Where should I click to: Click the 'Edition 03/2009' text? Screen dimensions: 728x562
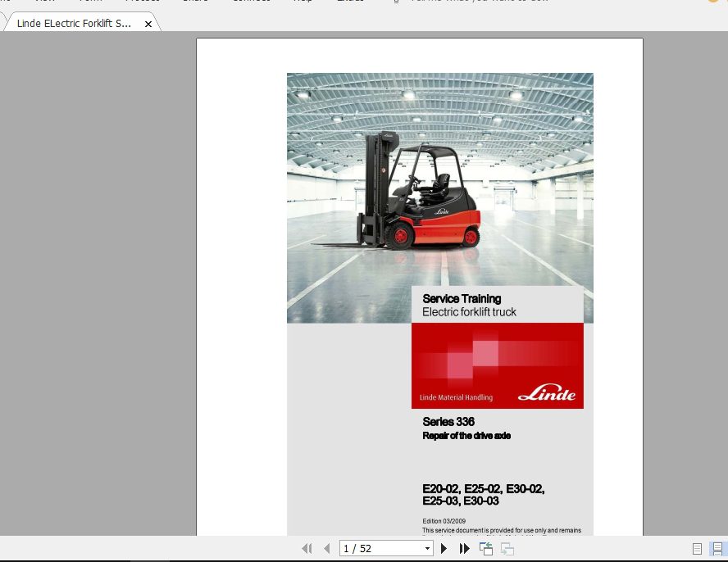click(x=444, y=521)
